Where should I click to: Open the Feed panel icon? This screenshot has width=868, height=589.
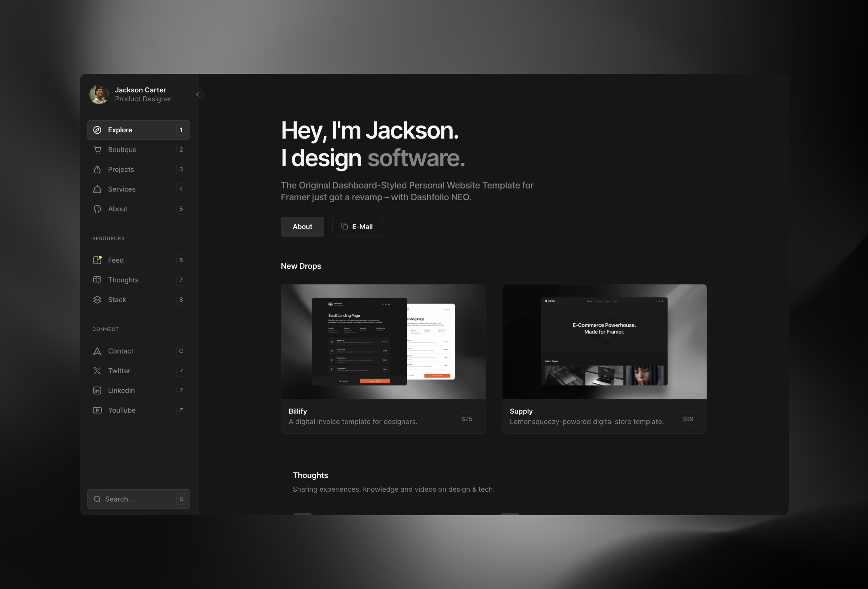coord(97,260)
